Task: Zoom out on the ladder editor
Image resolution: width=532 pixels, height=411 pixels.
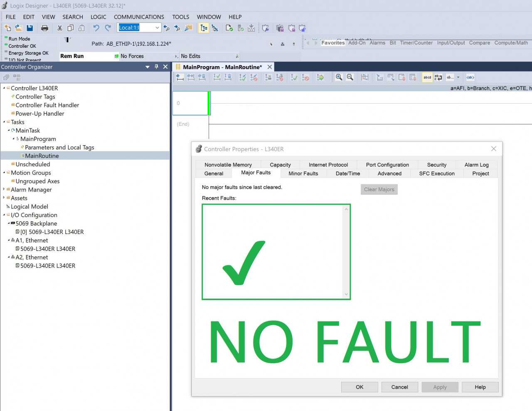Action: tap(350, 77)
